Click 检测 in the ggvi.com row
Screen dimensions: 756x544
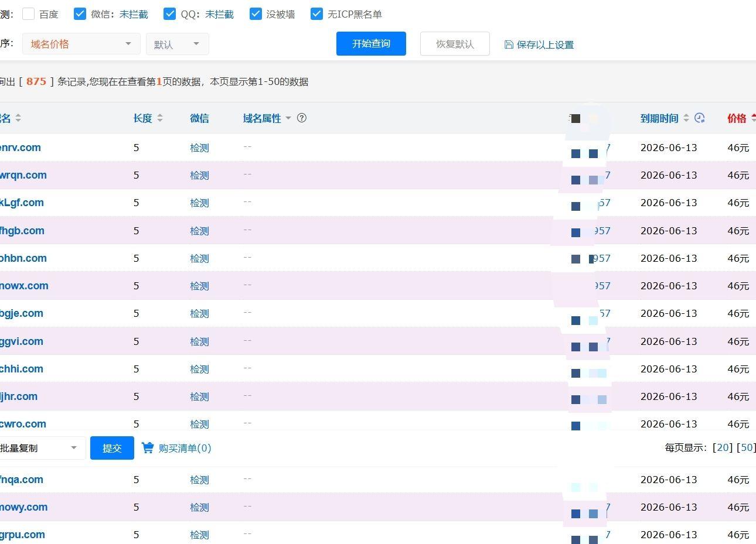199,341
